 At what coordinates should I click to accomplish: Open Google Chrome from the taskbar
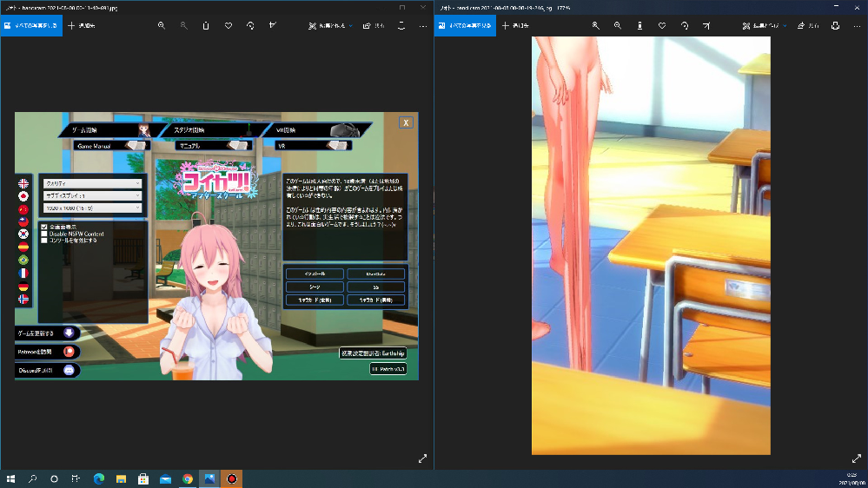coord(188,478)
